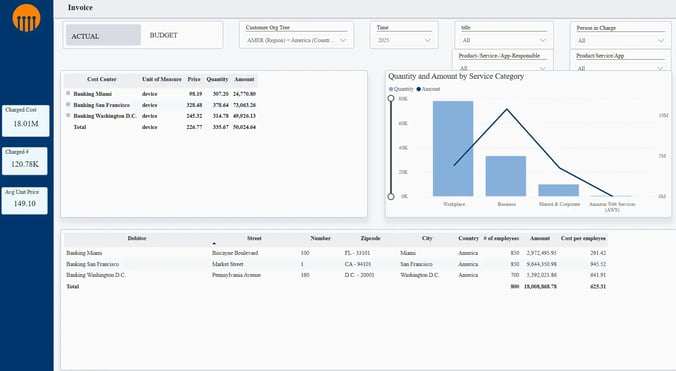Click the bottom handle of chart zoom slider
The image size is (676, 371).
391,196
